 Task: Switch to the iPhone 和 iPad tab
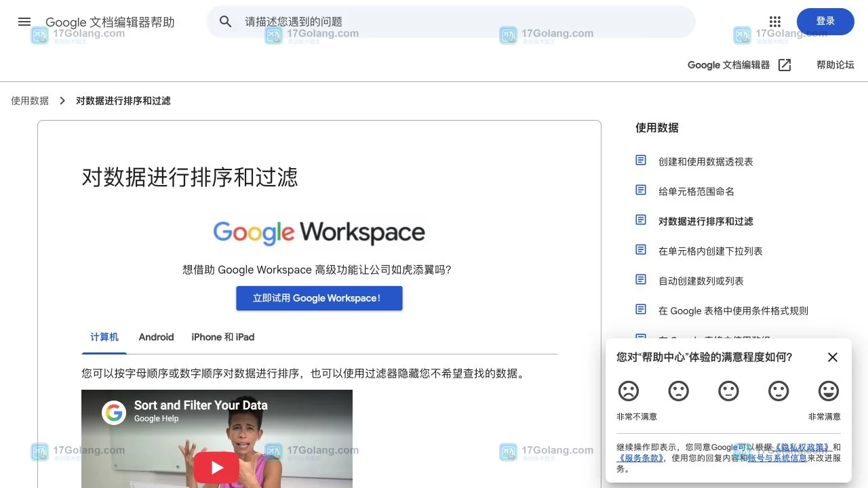pyautogui.click(x=223, y=338)
